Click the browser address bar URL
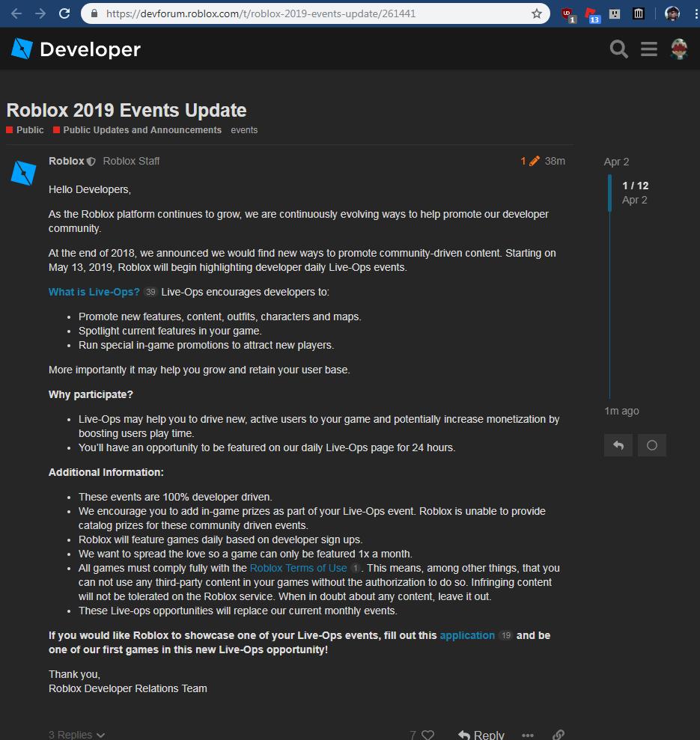Screen dimensions: 700x740 click(261, 13)
